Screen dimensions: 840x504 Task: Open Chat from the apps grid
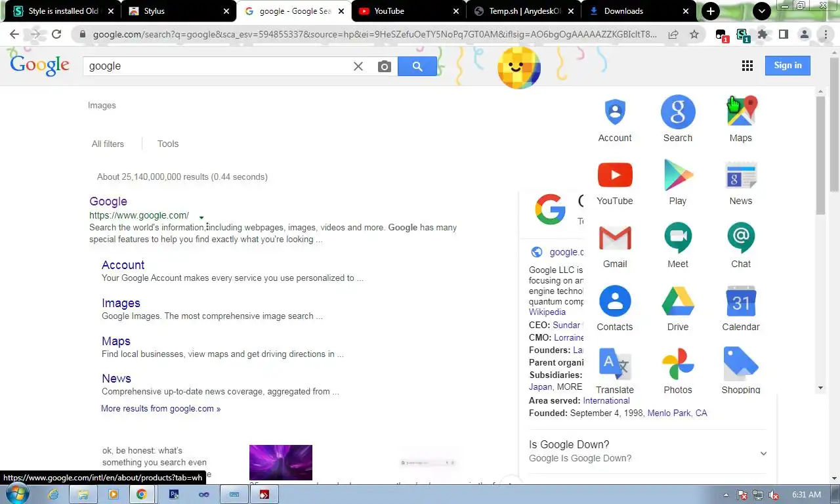(741, 239)
